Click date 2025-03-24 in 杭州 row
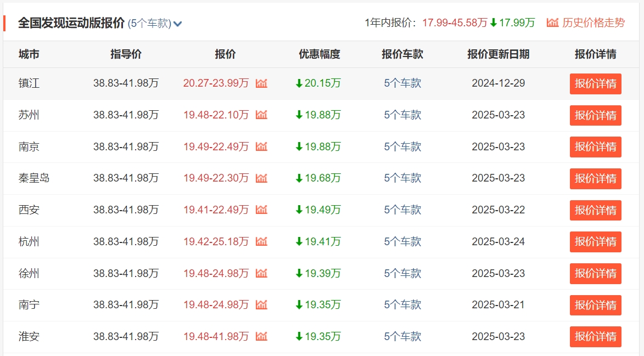Viewport: 644px width, 356px height. (x=498, y=241)
